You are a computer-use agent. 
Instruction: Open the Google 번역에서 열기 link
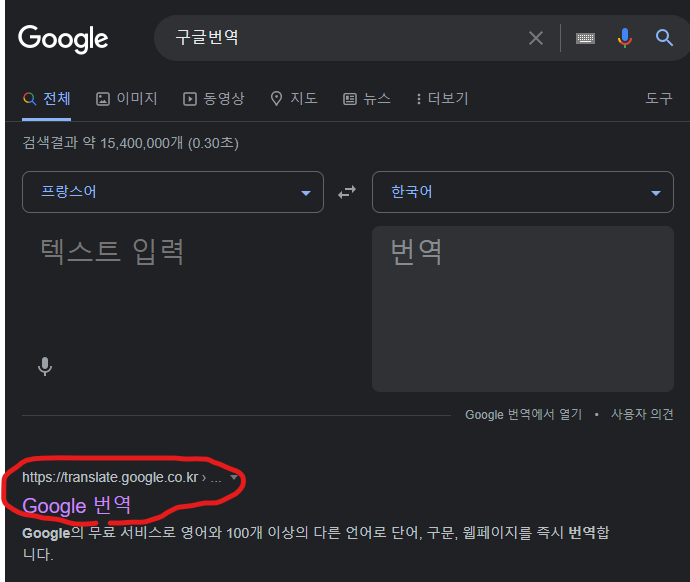tap(524, 414)
